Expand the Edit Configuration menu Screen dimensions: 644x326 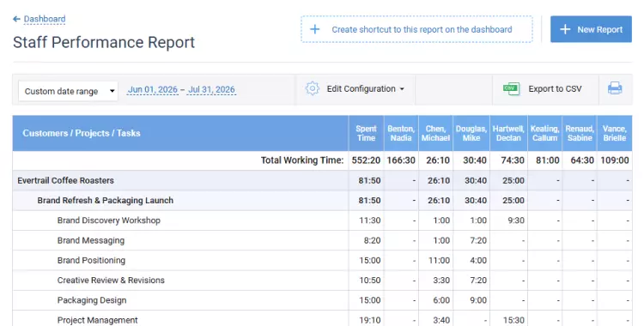[x=365, y=88]
